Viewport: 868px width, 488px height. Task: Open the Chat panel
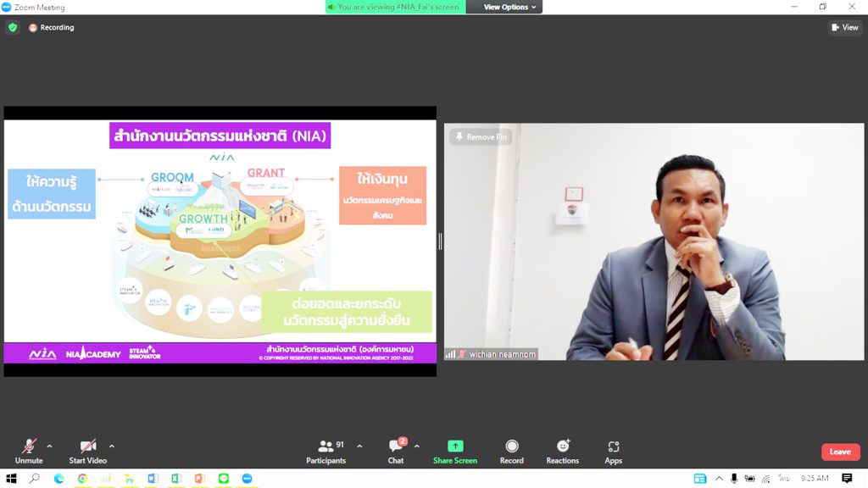(x=396, y=451)
